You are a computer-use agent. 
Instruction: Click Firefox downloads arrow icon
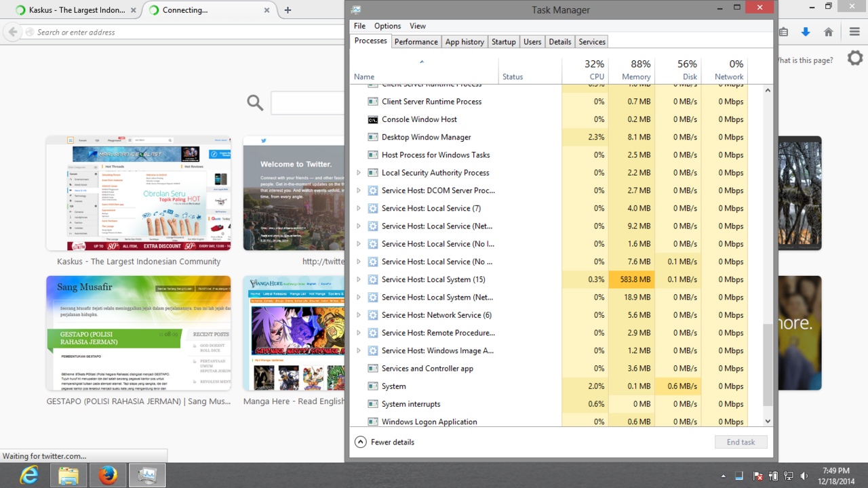[806, 32]
